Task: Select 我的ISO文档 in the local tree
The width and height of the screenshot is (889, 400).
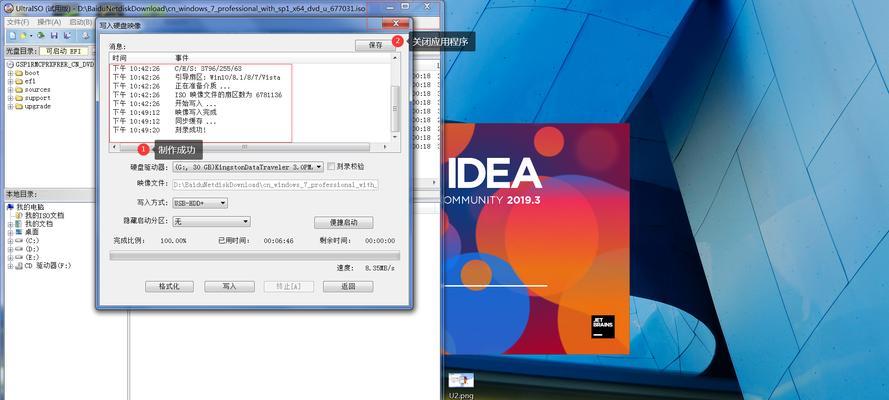Action: click(39, 216)
